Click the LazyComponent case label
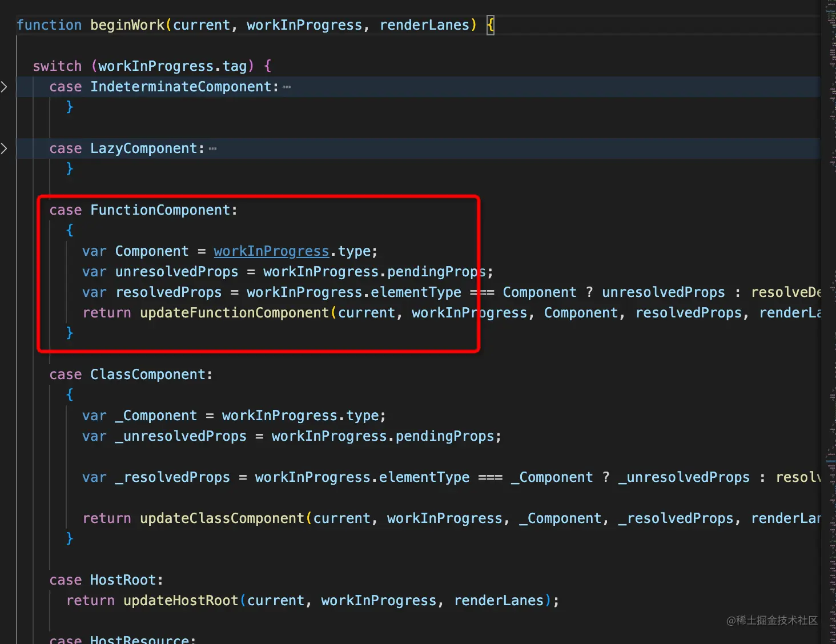This screenshot has height=644, width=836. point(143,148)
